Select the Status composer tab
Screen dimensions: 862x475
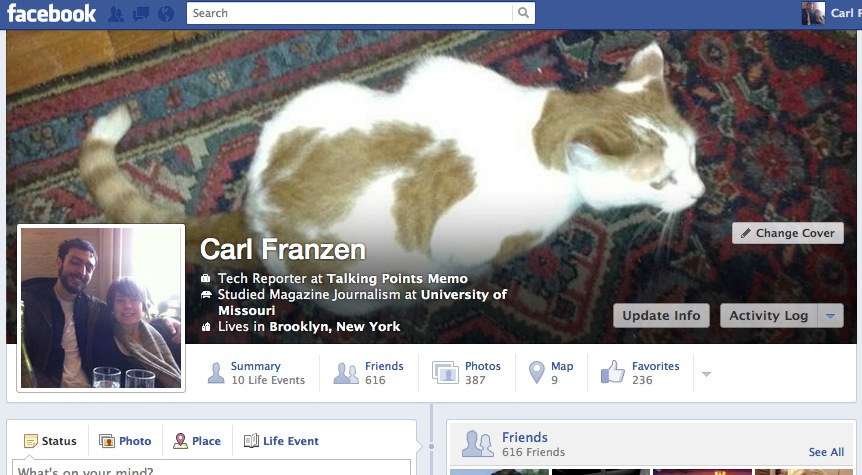click(50, 441)
